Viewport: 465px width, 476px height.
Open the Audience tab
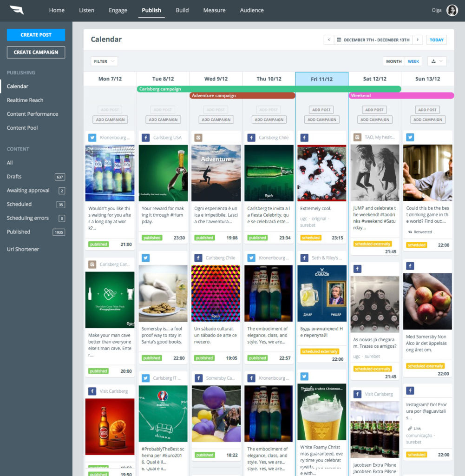[252, 10]
